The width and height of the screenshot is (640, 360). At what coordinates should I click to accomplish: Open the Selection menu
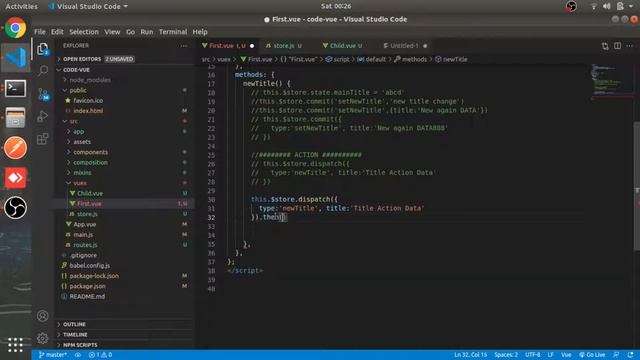coord(84,32)
